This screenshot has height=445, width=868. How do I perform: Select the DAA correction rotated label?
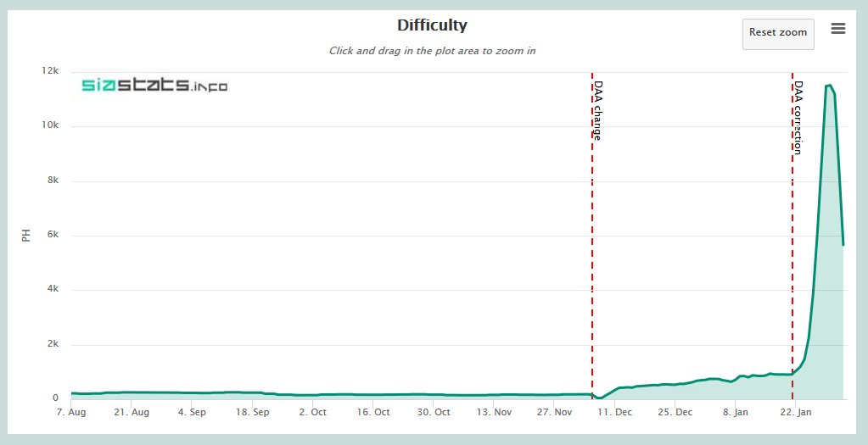pos(798,118)
